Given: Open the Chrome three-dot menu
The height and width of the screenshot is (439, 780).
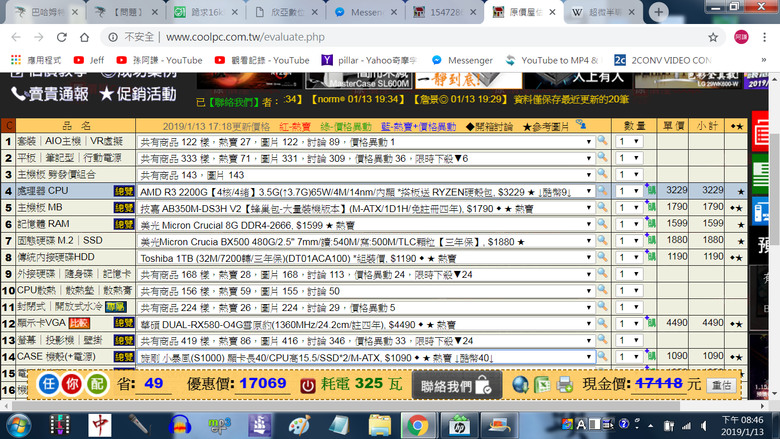Looking at the screenshot, I should click(765, 37).
